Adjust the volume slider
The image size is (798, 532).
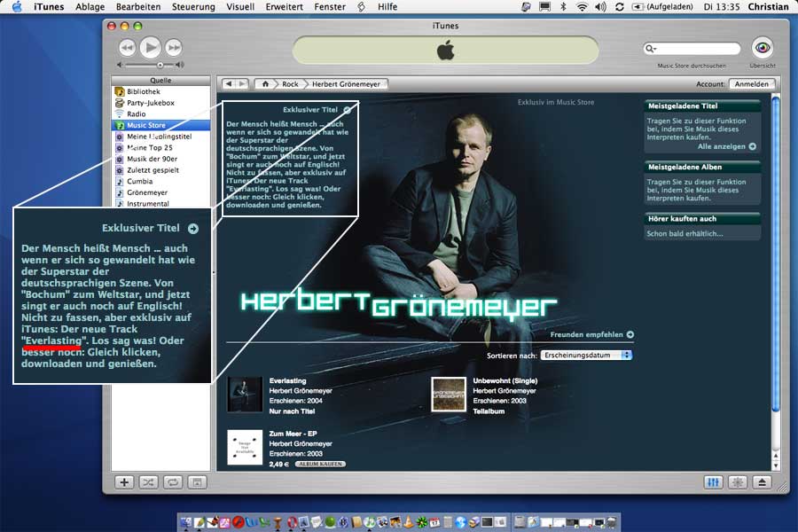(x=160, y=65)
